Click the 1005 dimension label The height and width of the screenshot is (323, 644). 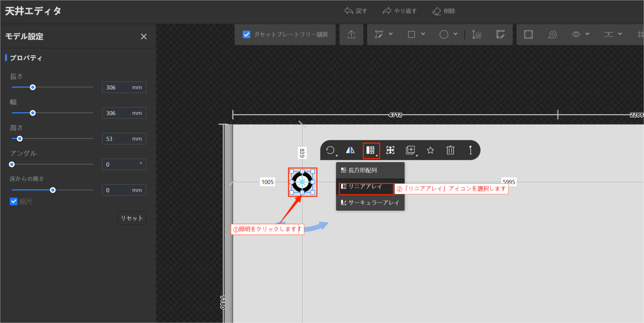(x=268, y=182)
